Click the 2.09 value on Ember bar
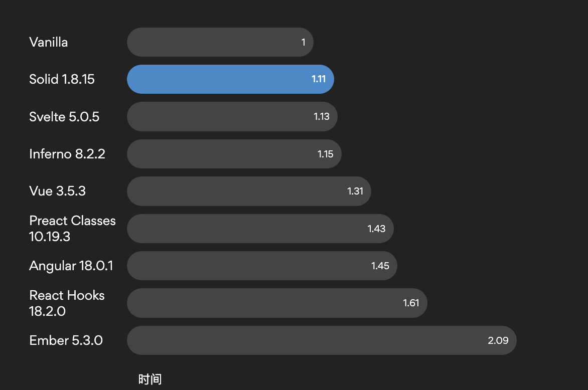 [498, 340]
